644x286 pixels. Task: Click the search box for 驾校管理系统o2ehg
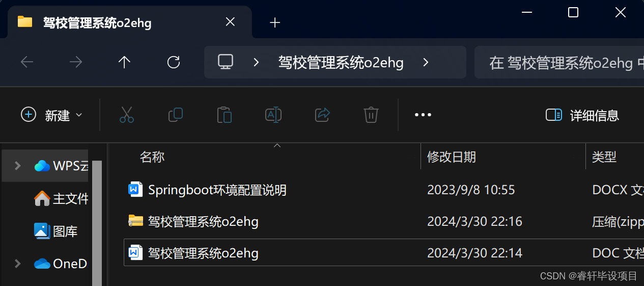[x=559, y=63]
